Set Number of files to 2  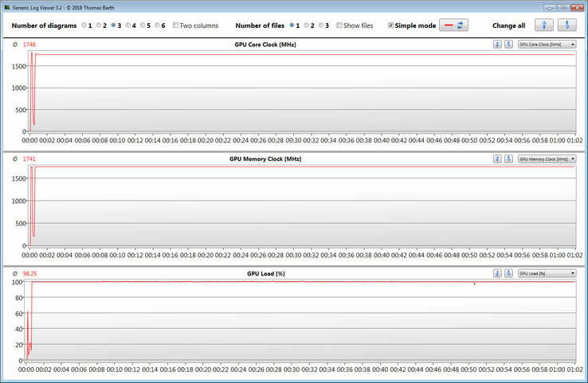tap(307, 25)
